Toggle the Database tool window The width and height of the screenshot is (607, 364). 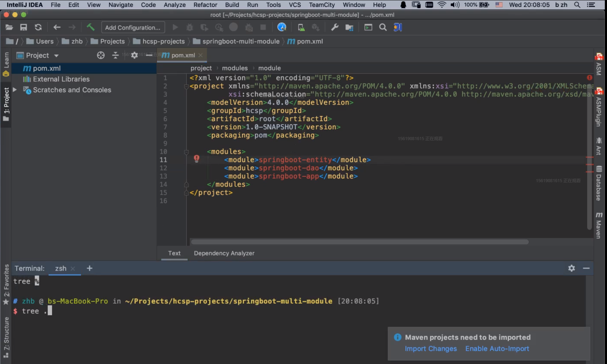click(599, 183)
